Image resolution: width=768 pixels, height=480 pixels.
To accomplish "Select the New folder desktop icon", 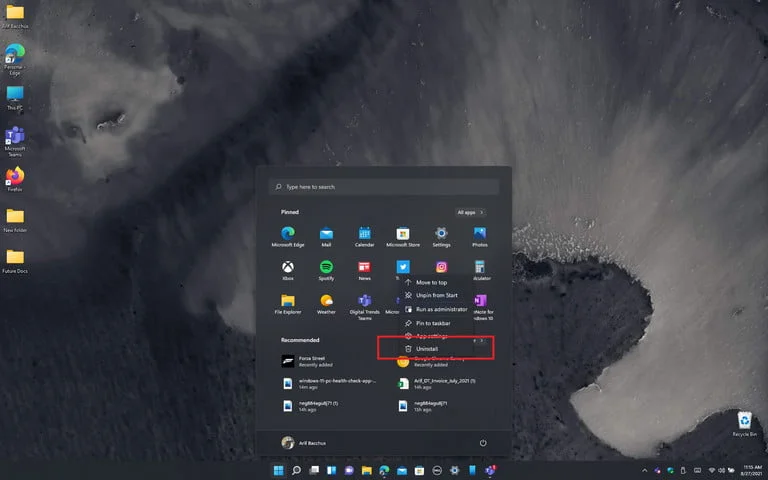I will pyautogui.click(x=15, y=220).
